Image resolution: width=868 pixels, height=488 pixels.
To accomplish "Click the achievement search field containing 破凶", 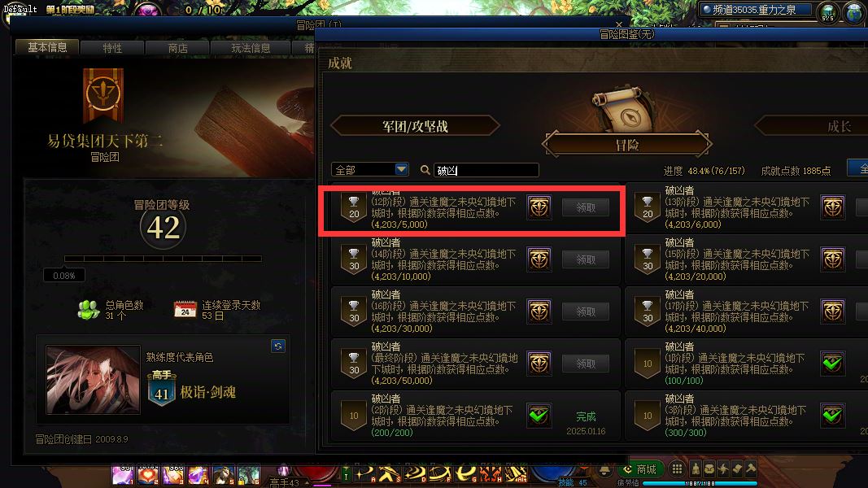I will (x=486, y=170).
